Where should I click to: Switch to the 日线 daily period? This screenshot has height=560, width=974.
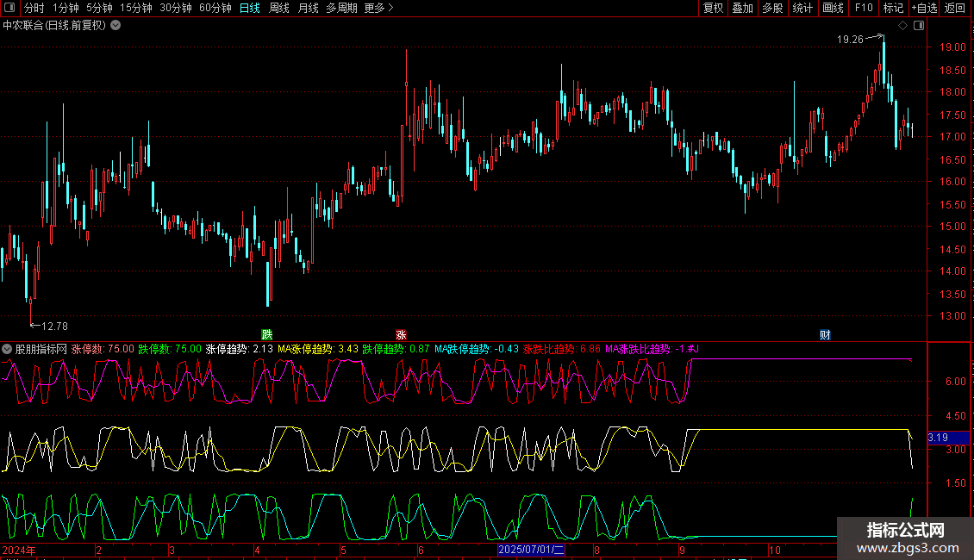[249, 8]
